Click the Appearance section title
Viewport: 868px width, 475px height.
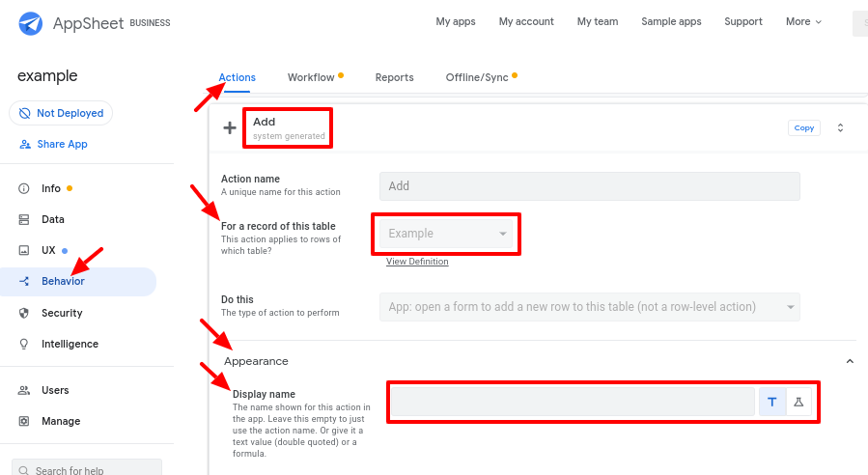[x=256, y=361]
